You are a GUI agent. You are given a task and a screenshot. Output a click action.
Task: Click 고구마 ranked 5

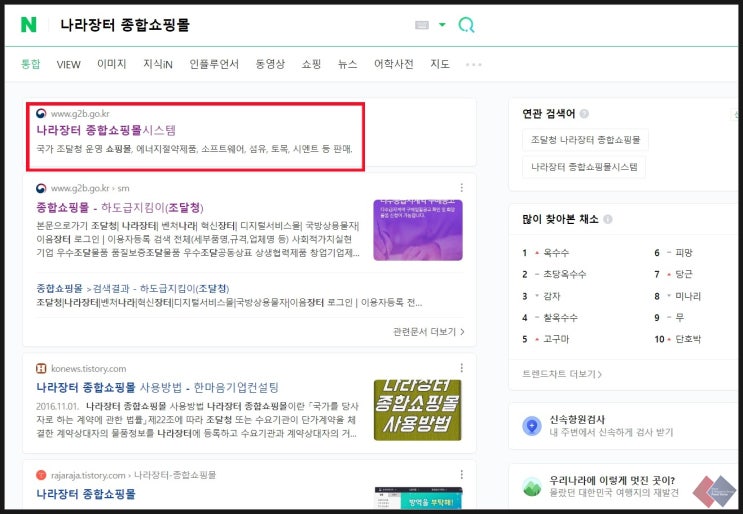(x=556, y=339)
